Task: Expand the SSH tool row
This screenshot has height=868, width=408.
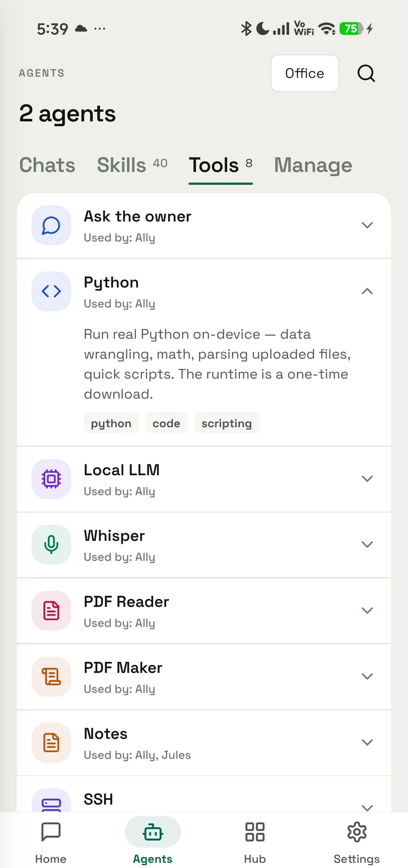Action: pyautogui.click(x=367, y=807)
